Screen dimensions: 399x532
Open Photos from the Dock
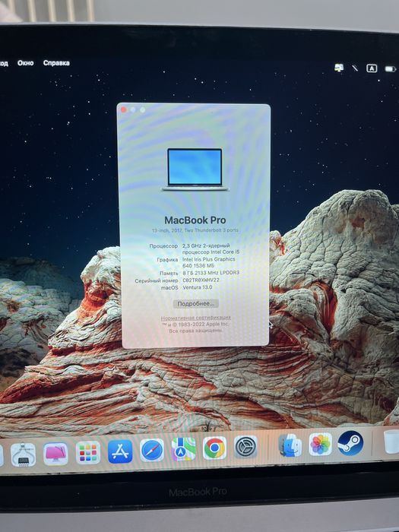click(x=320, y=444)
